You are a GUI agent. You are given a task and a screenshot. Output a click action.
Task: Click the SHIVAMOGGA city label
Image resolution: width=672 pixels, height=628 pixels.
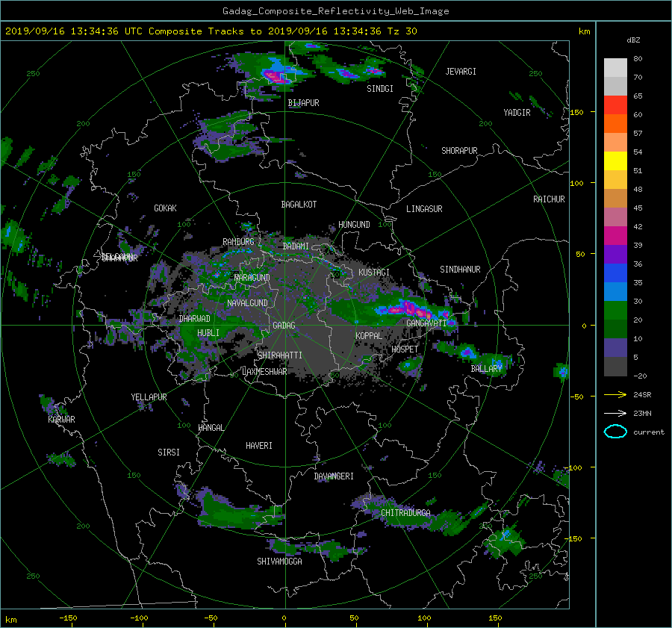pyautogui.click(x=279, y=562)
